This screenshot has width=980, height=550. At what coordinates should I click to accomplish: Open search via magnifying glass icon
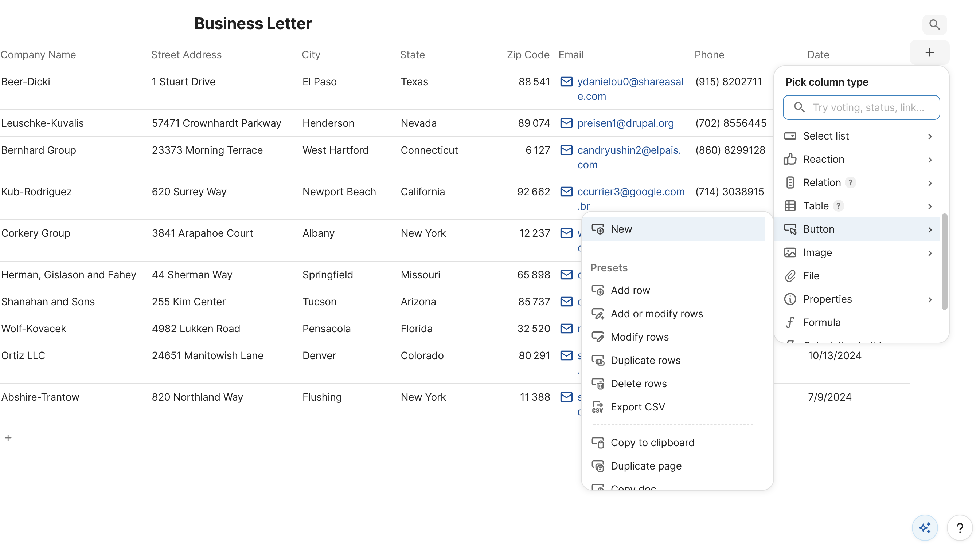coord(935,24)
